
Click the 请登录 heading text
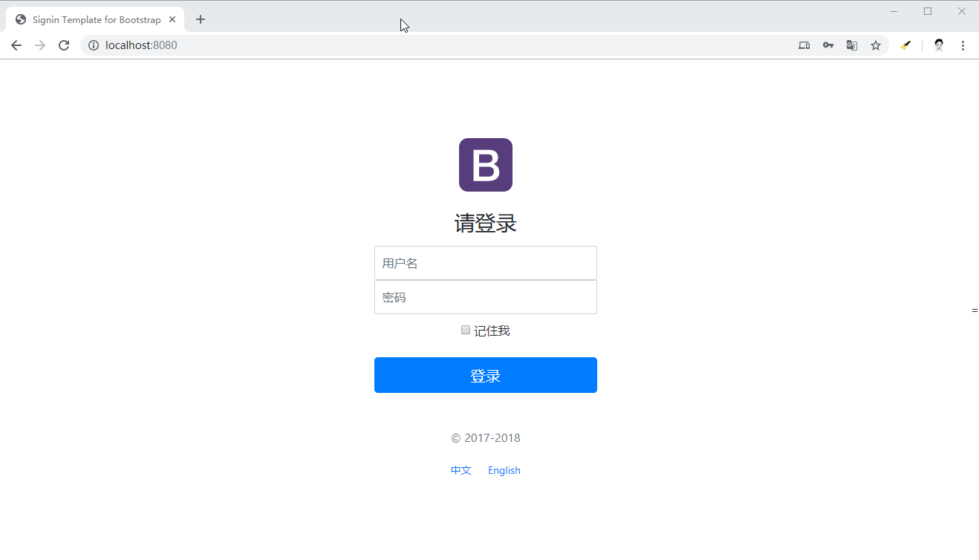pyautogui.click(x=486, y=223)
